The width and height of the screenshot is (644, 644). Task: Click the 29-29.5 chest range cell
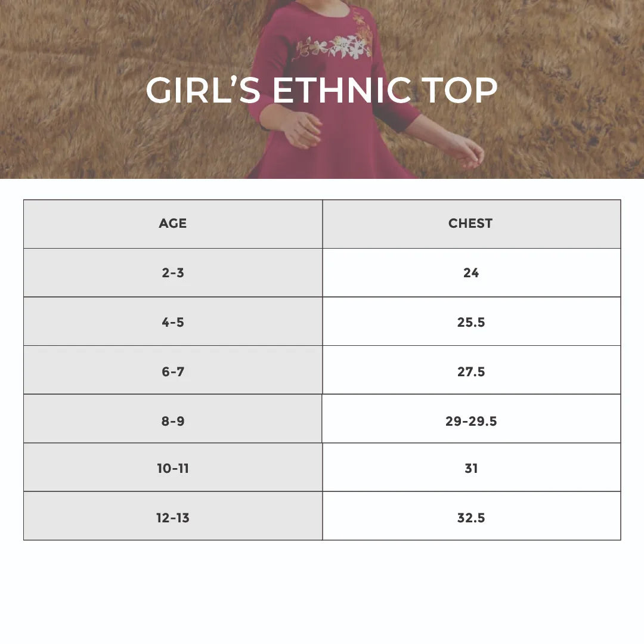tap(471, 422)
